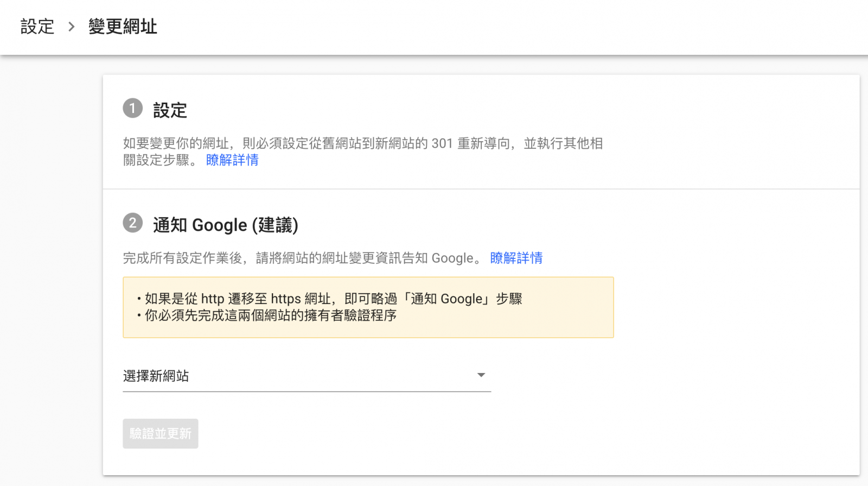Screen dimensions: 868x486
Task: Click the step 2 number circle icon
Action: (x=132, y=223)
